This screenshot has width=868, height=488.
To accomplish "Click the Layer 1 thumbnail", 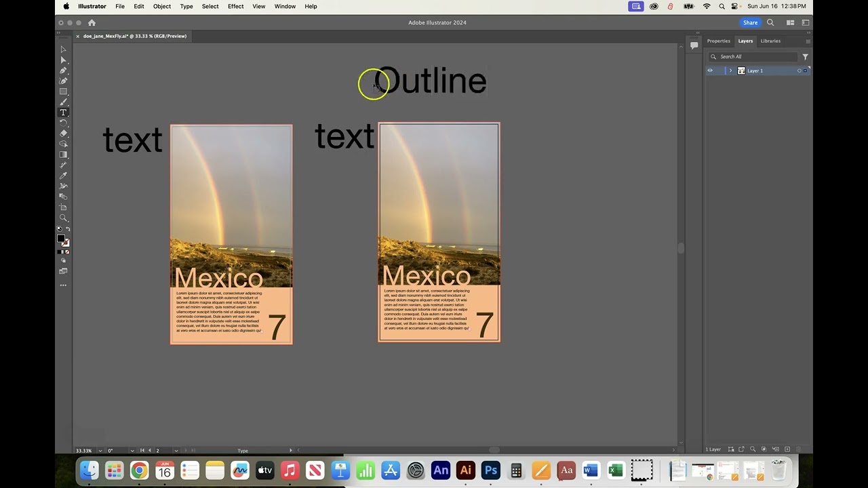I will pos(741,70).
